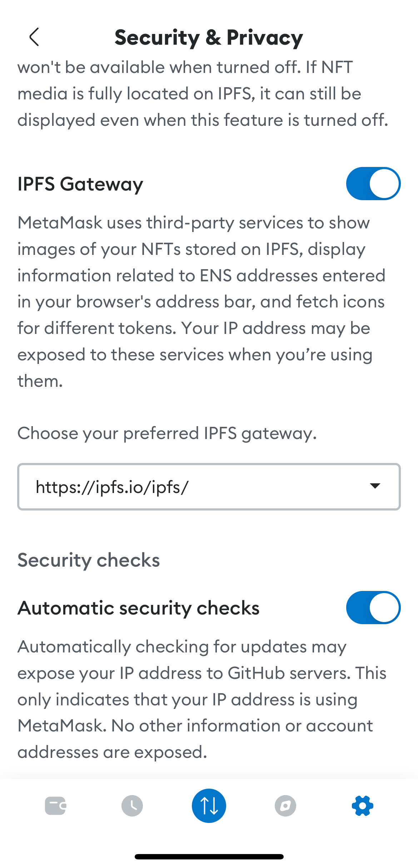Viewport: 418px width, 868px height.
Task: Tap the GitHub servers IP address description
Action: [x=202, y=699]
